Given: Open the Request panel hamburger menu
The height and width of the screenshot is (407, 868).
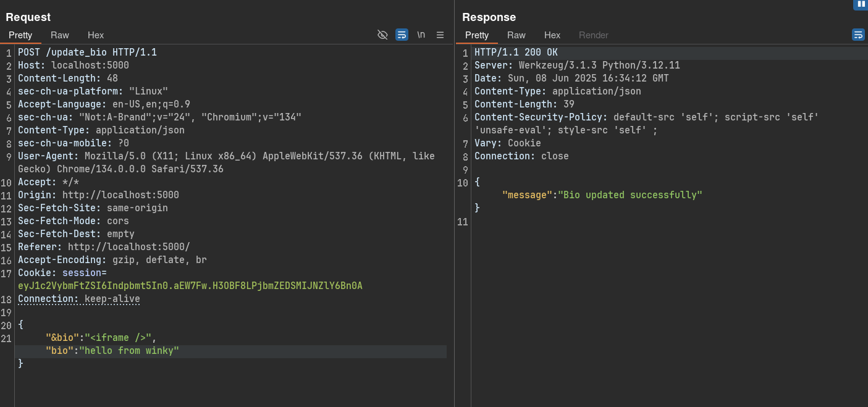Looking at the screenshot, I should [440, 35].
